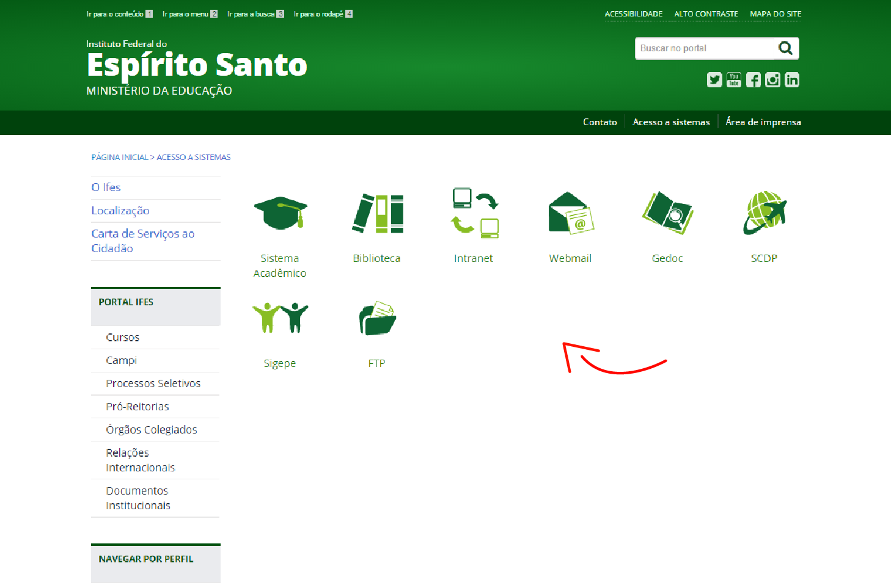Open the Biblioteca books icon
Screen dimensions: 891x588
tap(377, 214)
